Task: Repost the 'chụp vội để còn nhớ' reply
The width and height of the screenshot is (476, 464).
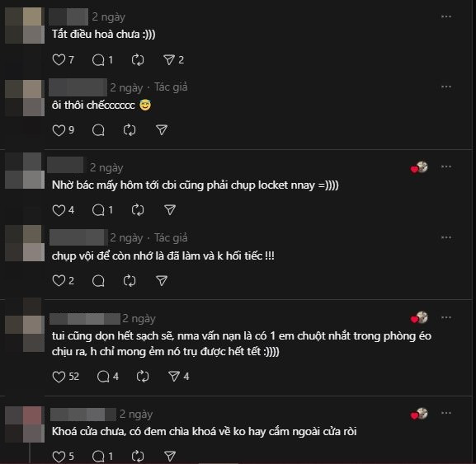Action: [130, 281]
